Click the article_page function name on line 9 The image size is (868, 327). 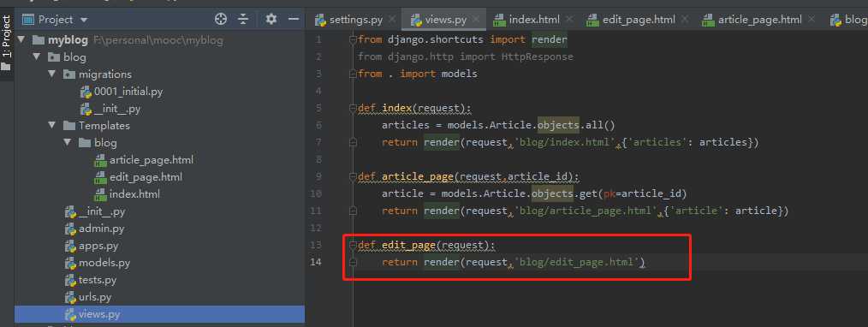coord(418,176)
